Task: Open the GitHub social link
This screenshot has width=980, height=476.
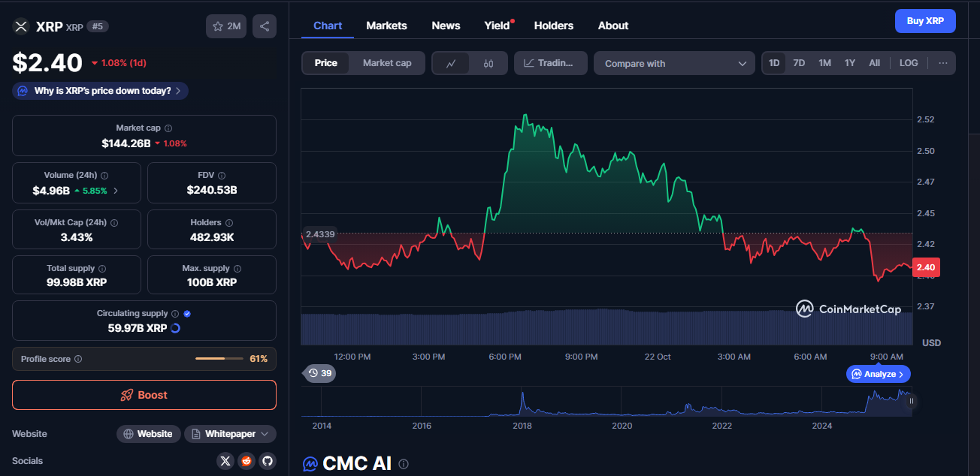Action: pos(268,461)
